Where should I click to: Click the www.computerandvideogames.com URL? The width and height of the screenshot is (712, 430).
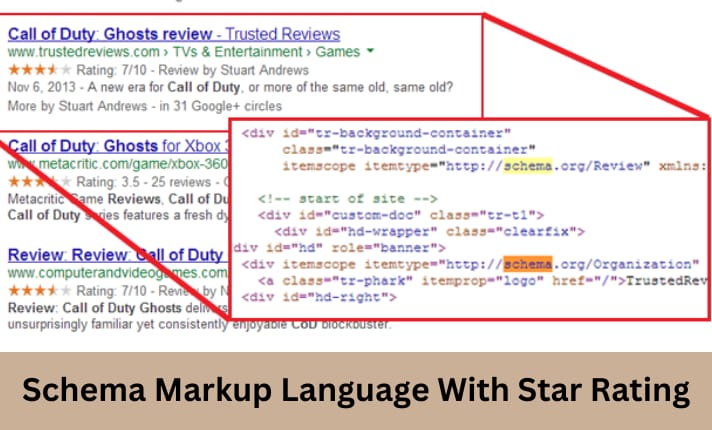(x=119, y=273)
